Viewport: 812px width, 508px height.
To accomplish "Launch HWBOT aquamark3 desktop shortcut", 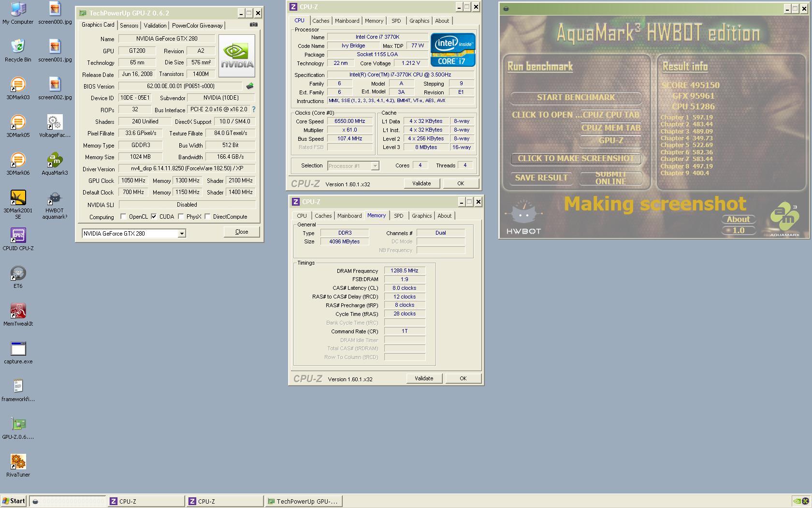I will 55,205.
